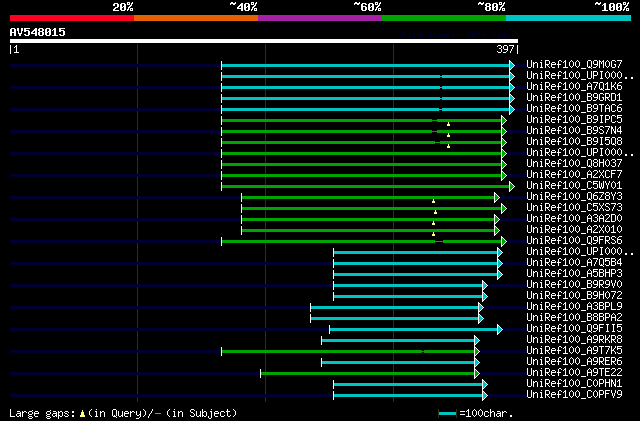Viewport: 640px width, 421px height.
Task: Open hit label UniRef100_C0PFV9
Action: click(x=574, y=395)
